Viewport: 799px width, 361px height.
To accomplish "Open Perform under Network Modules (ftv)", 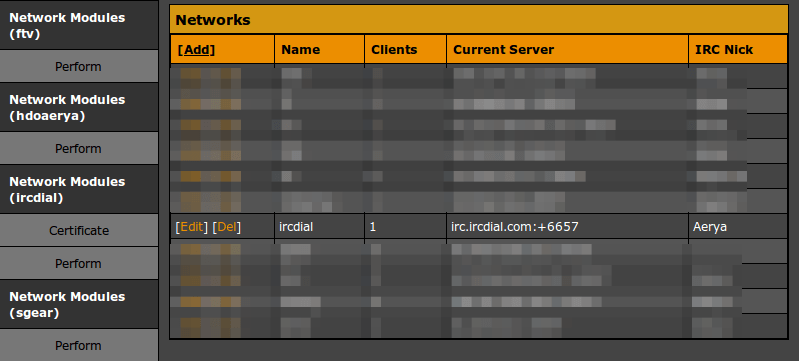I will pos(78,67).
